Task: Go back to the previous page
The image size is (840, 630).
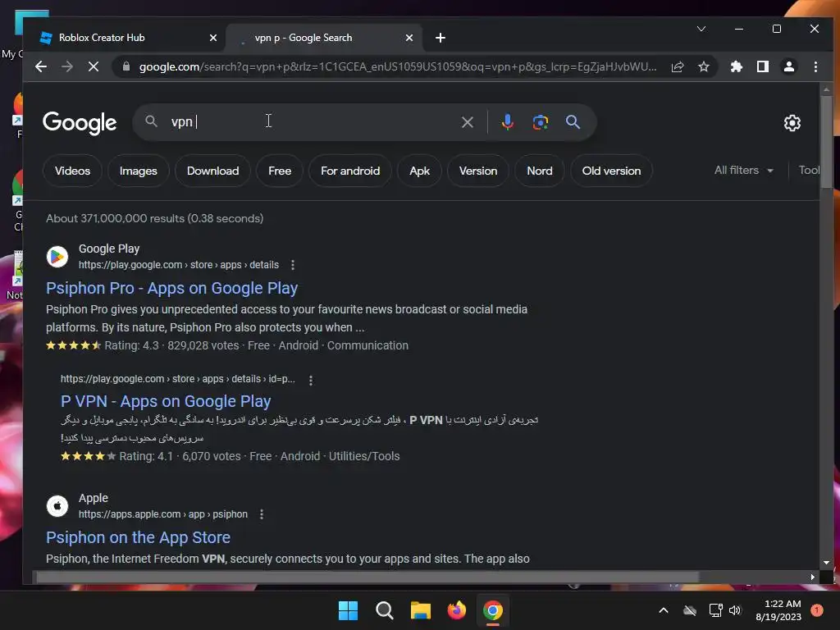Action: 41,66
